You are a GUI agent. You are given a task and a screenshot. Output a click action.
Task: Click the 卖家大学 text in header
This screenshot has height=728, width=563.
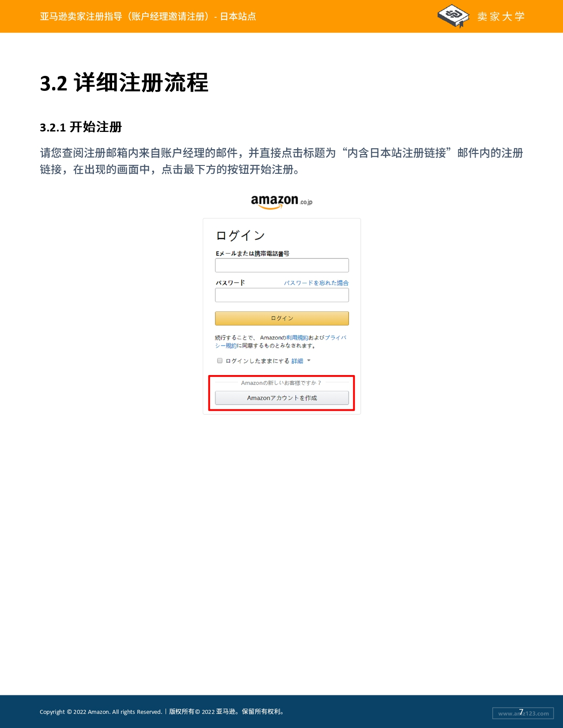pos(501,16)
